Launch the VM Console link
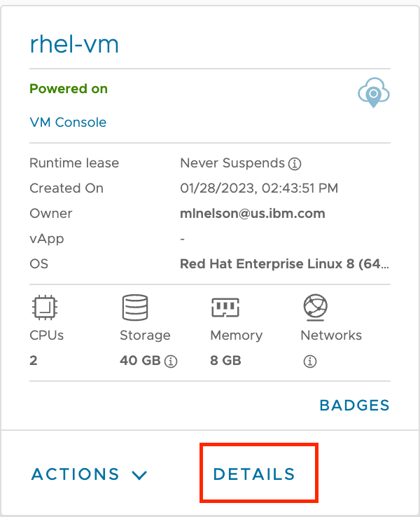420x517 pixels. click(68, 122)
